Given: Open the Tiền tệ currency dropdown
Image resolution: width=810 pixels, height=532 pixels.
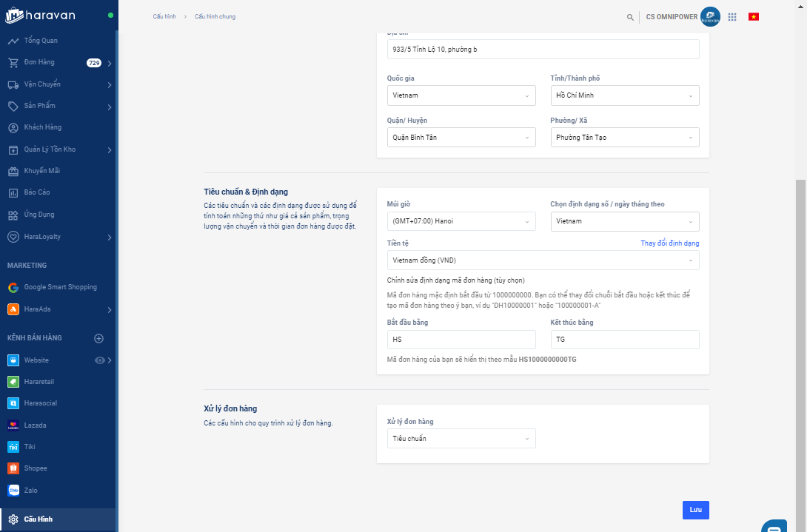Looking at the screenshot, I should [x=543, y=260].
